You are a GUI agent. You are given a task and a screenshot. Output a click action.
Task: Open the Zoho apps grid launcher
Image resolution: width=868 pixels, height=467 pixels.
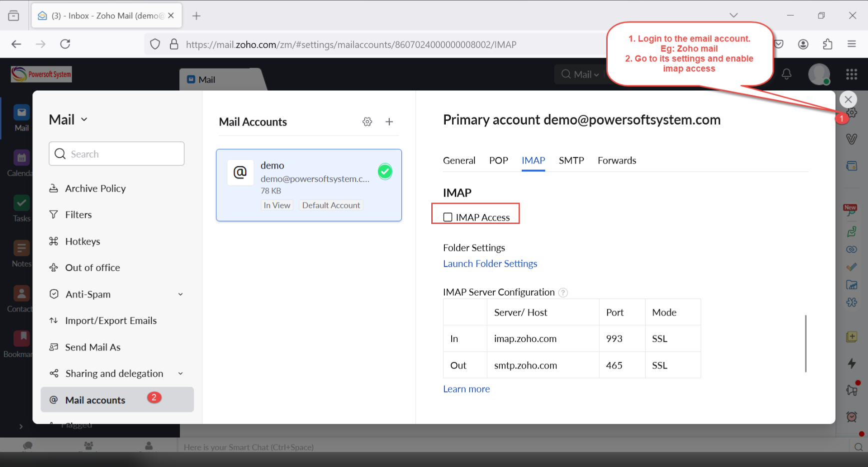[852, 74]
